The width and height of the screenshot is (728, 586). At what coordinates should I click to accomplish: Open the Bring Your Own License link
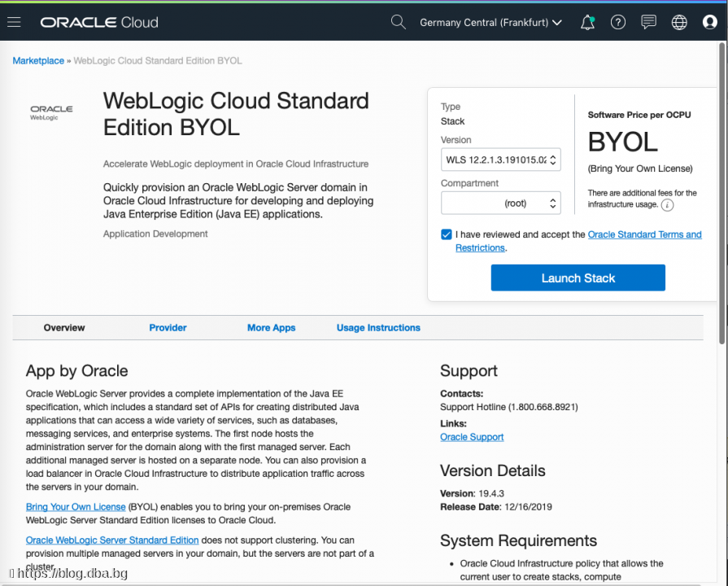pos(76,506)
